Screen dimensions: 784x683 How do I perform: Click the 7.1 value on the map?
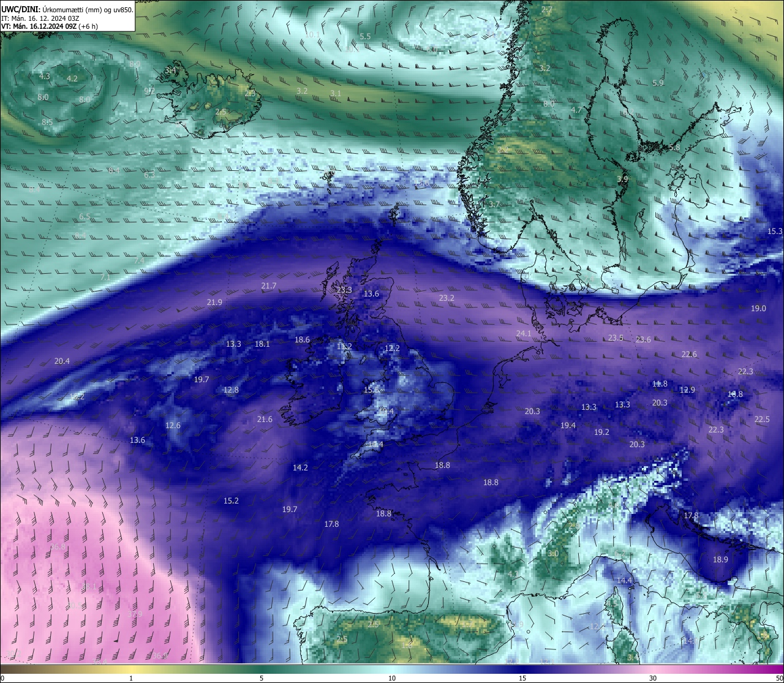[105, 277]
